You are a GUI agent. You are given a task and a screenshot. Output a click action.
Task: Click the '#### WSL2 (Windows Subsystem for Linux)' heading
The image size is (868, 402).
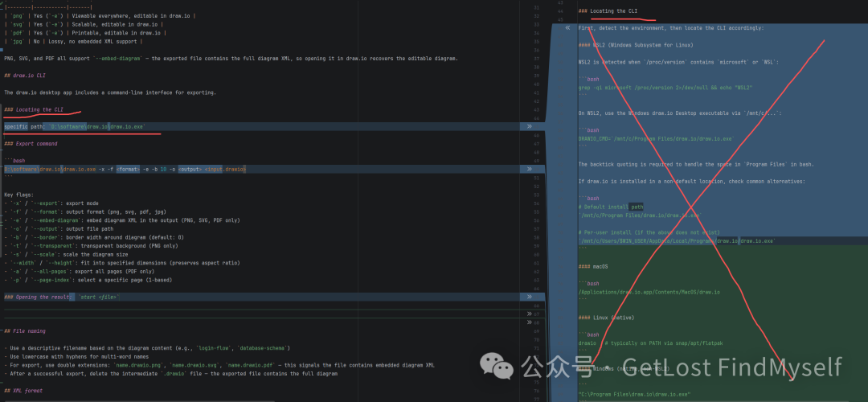(x=637, y=45)
